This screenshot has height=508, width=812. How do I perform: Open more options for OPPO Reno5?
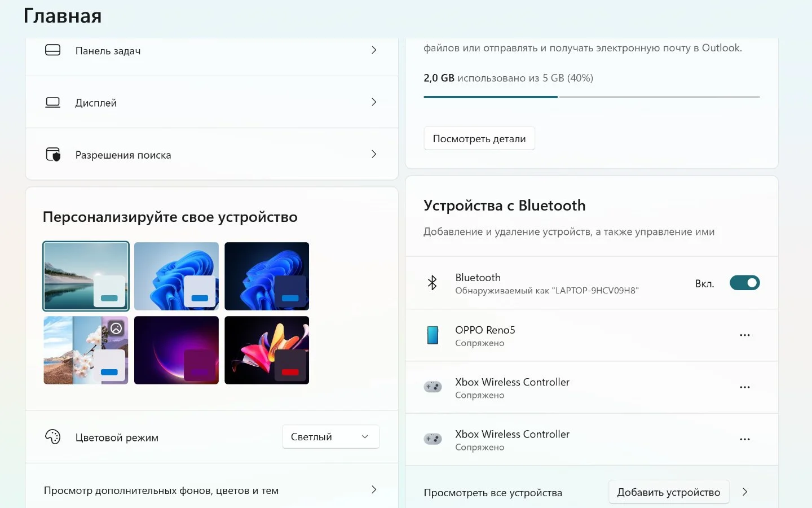coord(744,335)
